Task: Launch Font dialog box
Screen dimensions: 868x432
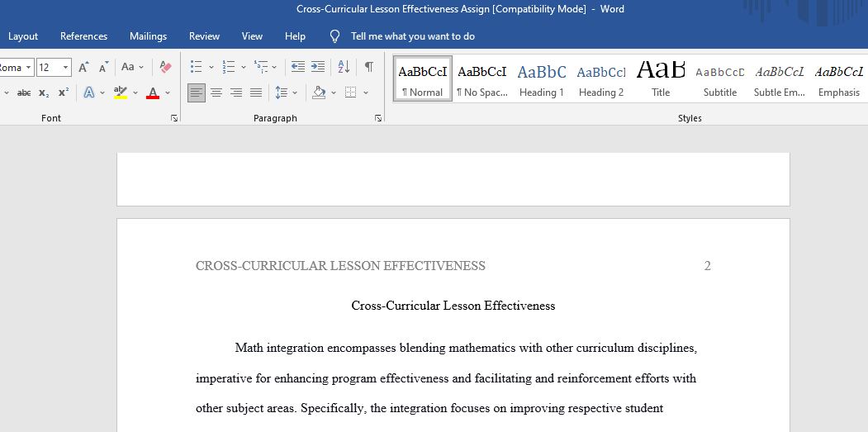Action: tap(174, 118)
